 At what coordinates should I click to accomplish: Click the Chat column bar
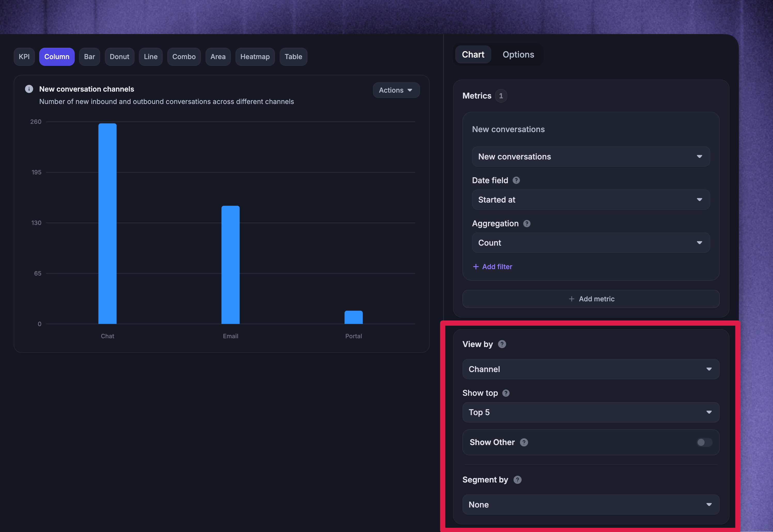coord(107,223)
